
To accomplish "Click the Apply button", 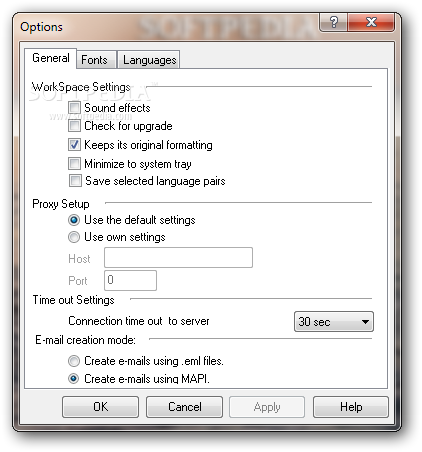I will click(267, 407).
